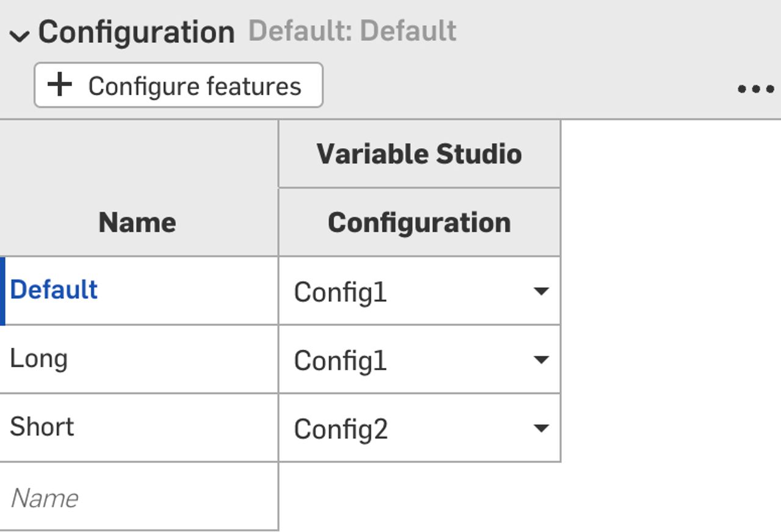Viewport: 781px width, 532px height.
Task: Click the plus icon beside Configure features
Action: pyautogui.click(x=59, y=85)
